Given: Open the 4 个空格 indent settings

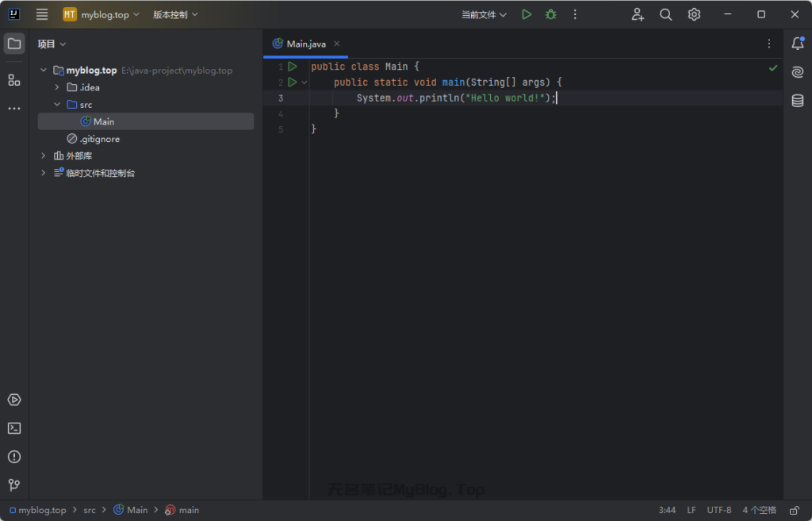Looking at the screenshot, I should [759, 510].
